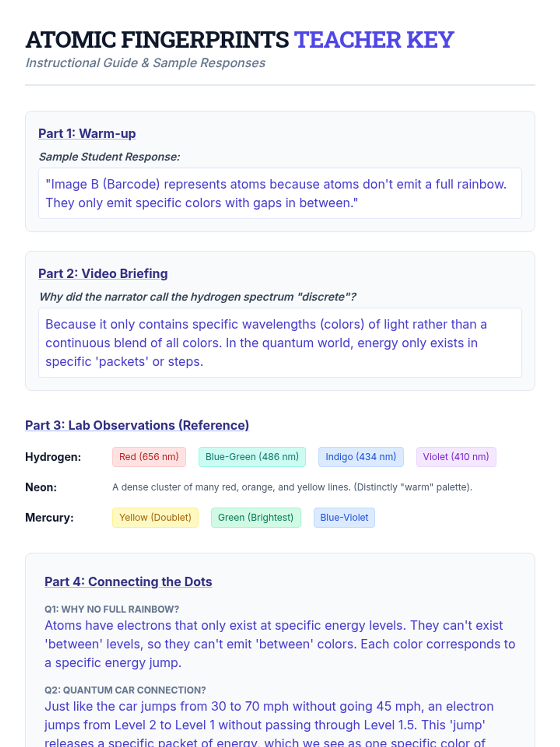This screenshot has height=747, width=560.
Task: Click the Part 4: Connecting the Dots heading
Action: 128,582
